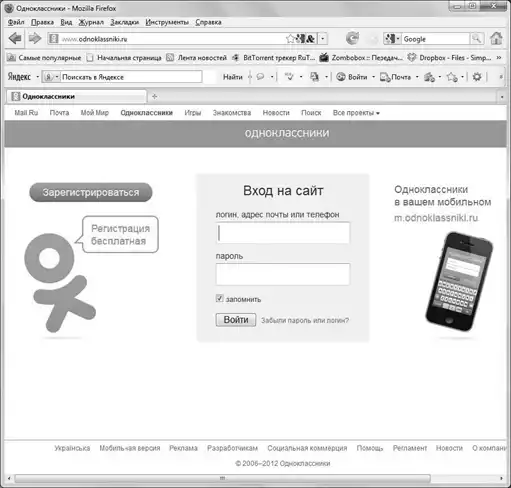Expand the Yandex bar overflow chevron
The height and width of the screenshot is (488, 511).
coord(501,77)
